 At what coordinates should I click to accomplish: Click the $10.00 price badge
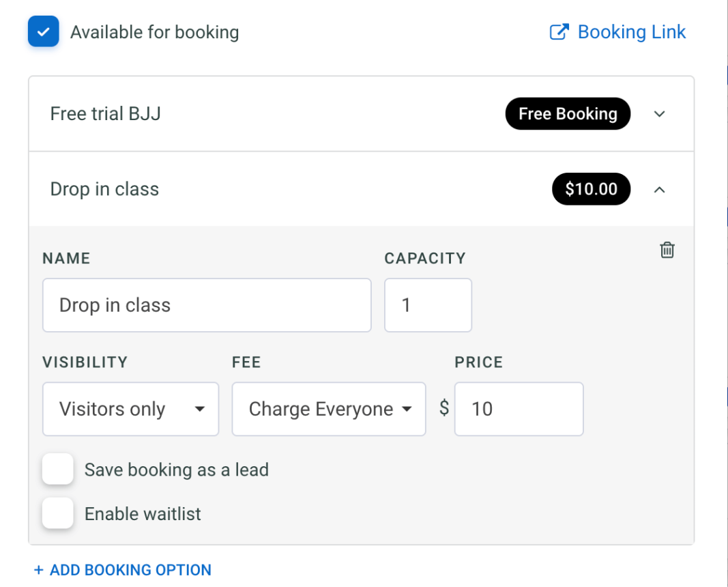591,189
